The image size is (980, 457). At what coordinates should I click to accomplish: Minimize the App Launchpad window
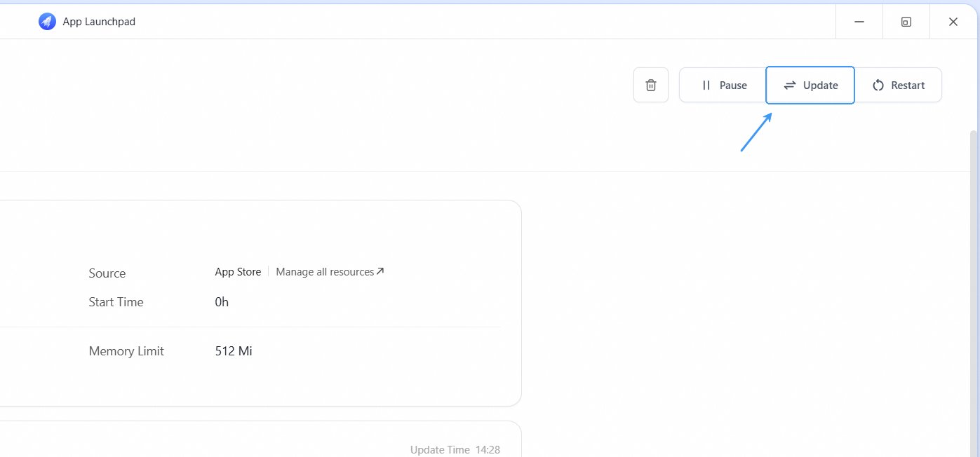click(859, 22)
